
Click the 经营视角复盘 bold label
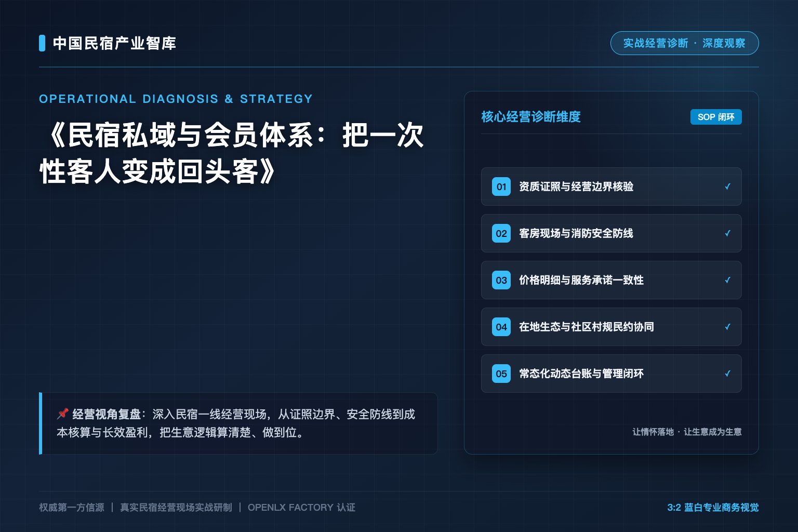[107, 414]
